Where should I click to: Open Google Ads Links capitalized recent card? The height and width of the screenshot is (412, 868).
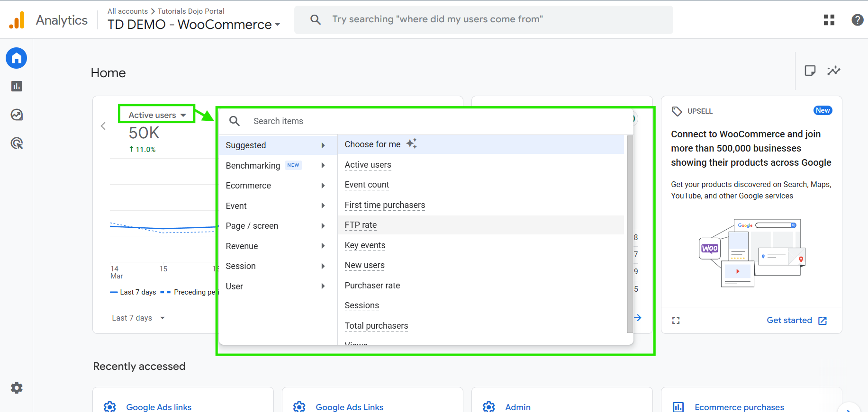click(349, 407)
